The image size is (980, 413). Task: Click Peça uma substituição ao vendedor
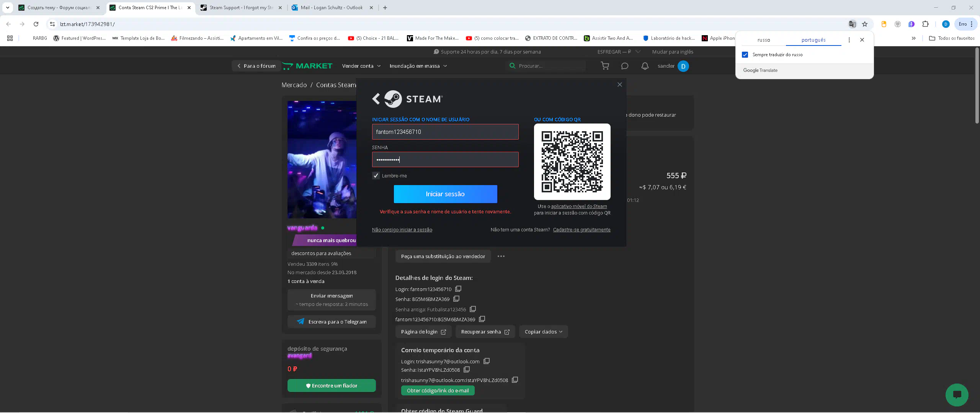(443, 256)
